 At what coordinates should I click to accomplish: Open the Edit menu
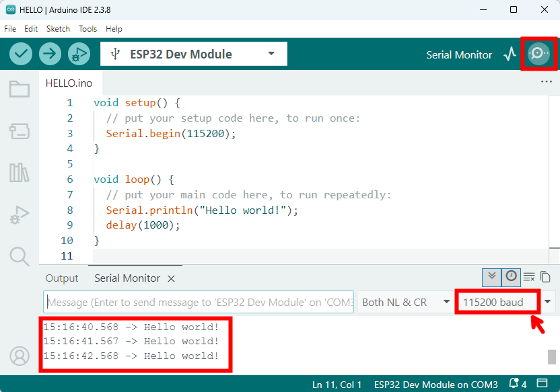pos(31,29)
